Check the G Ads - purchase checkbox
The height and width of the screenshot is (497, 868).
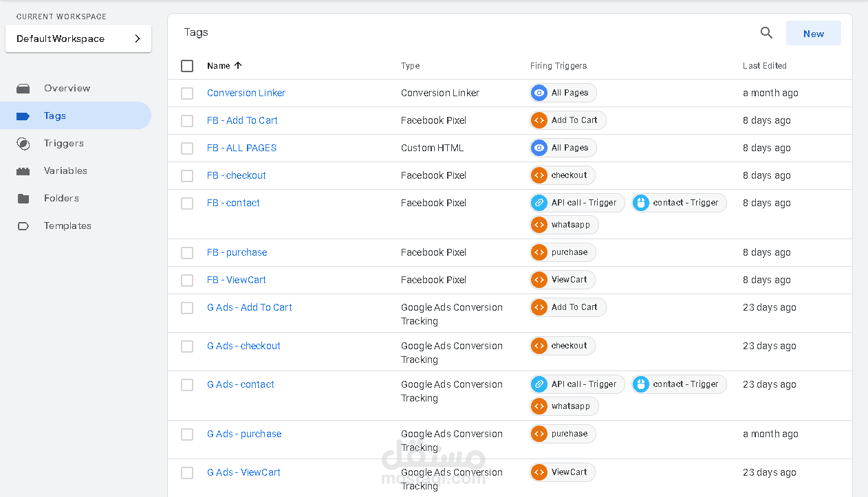(x=187, y=434)
